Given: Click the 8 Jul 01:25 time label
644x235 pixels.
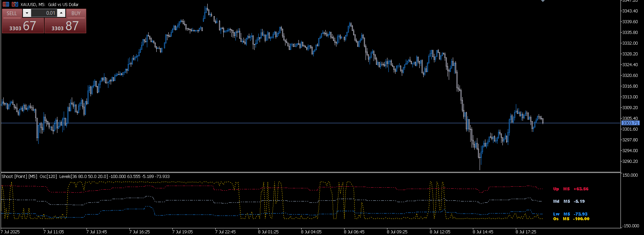Looking at the screenshot, I should (268, 232).
